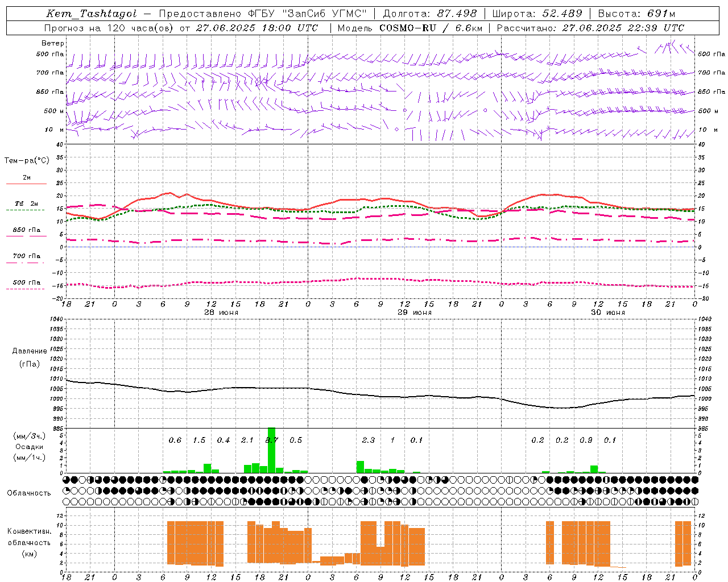Click the station name Kem_Tashtagol in the title
Image resolution: width=728 pixels, height=582 pixels.
(x=92, y=14)
